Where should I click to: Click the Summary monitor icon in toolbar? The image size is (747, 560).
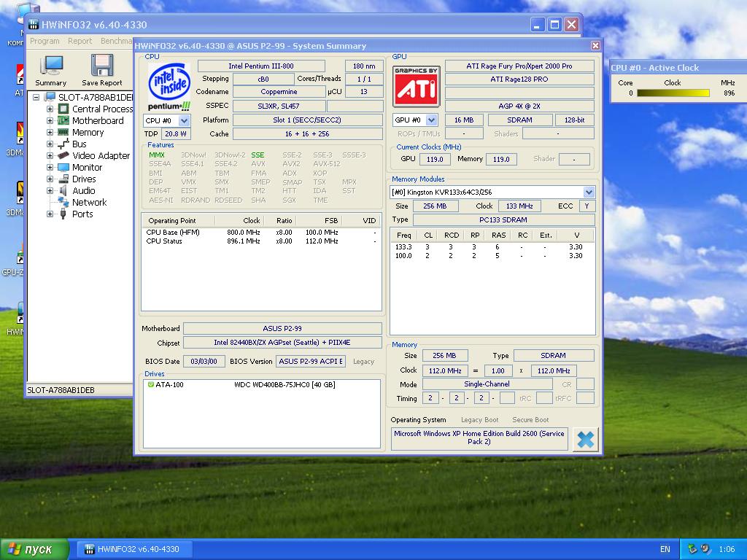tap(50, 66)
